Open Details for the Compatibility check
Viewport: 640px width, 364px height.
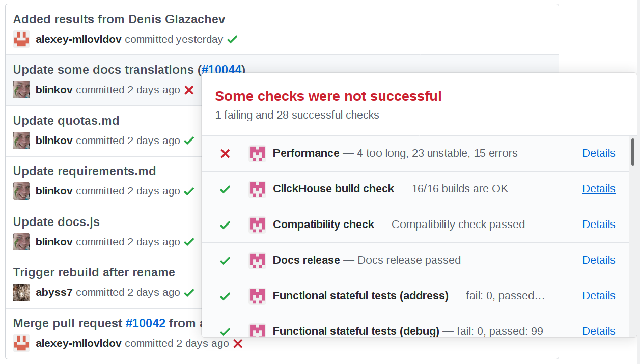pyautogui.click(x=598, y=225)
